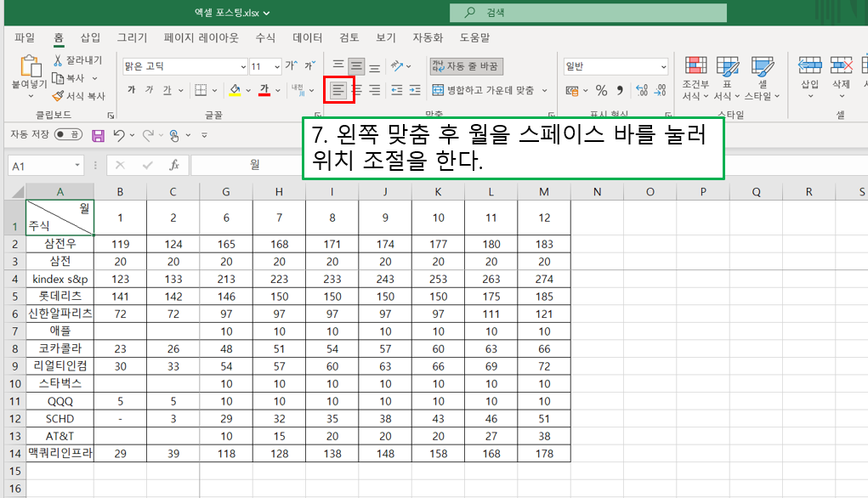
Task: Open the Formulas (수식) tab
Action: coord(265,37)
